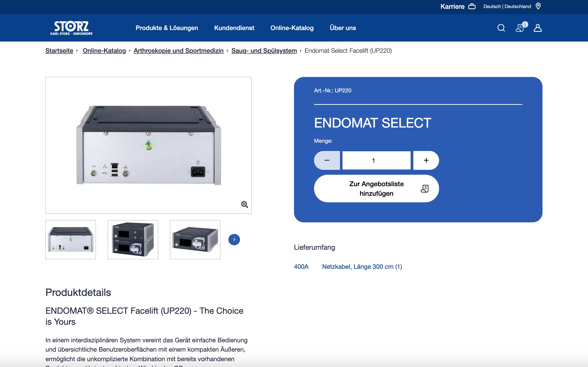Select the stacked devices thumbnail

pos(133,239)
